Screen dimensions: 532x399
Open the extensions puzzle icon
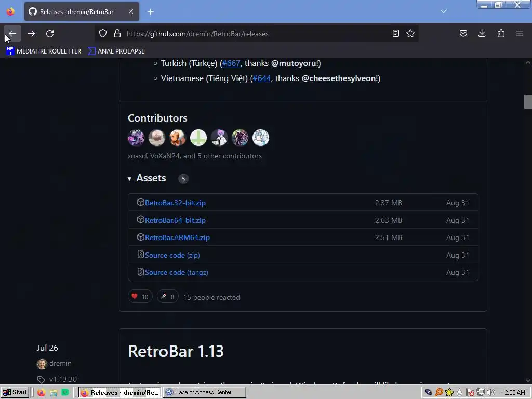point(501,34)
